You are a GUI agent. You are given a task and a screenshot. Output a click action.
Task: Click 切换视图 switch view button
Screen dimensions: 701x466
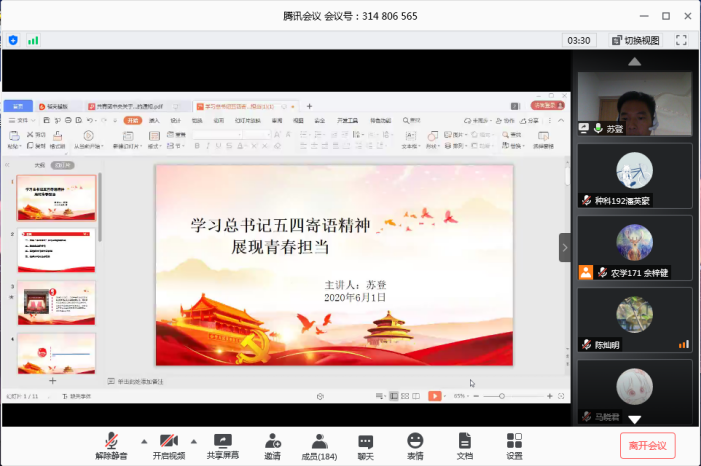tap(634, 40)
